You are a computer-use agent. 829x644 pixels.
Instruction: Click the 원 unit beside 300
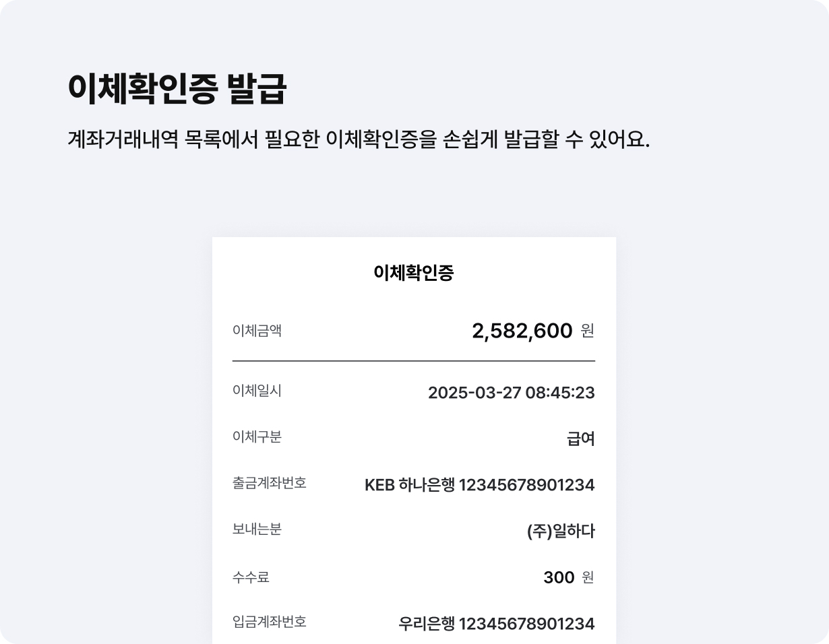(x=588, y=577)
